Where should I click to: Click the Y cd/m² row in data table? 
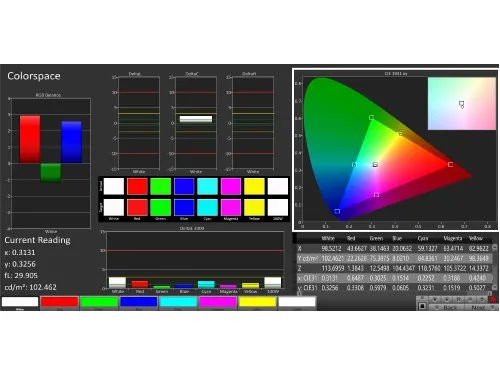pos(394,258)
